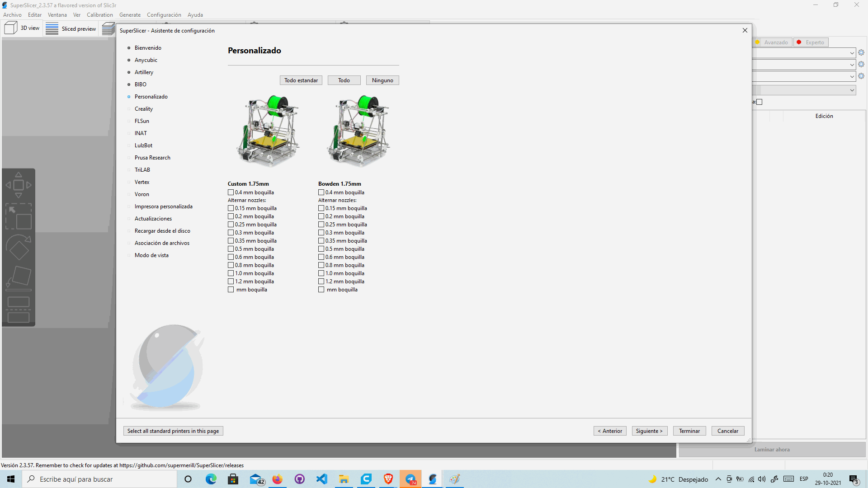Click Ninguno button
The height and width of the screenshot is (488, 868).
tap(382, 80)
